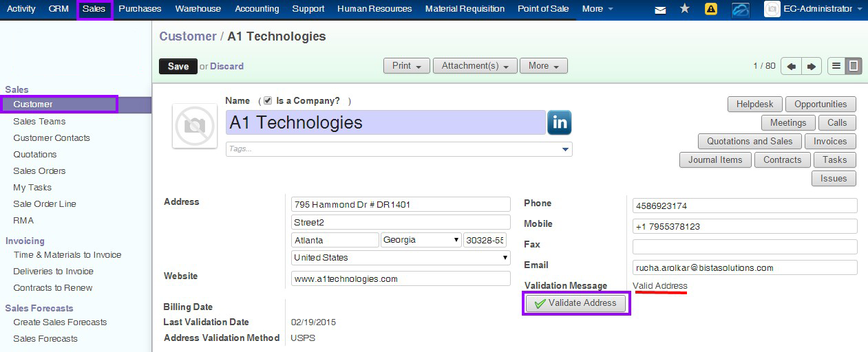Click the Customer breadcrumb link
868x352 pixels.
coord(188,36)
